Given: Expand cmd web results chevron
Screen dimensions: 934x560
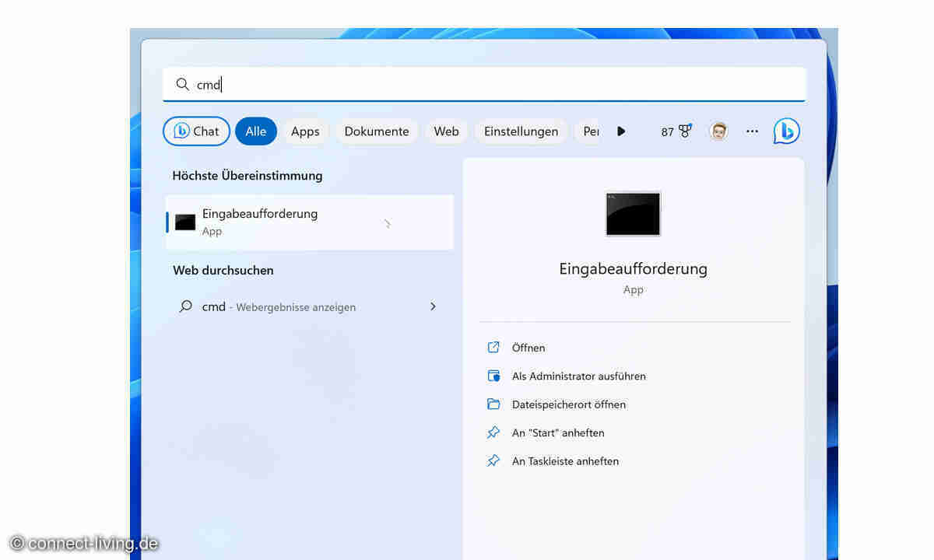Looking at the screenshot, I should [433, 307].
